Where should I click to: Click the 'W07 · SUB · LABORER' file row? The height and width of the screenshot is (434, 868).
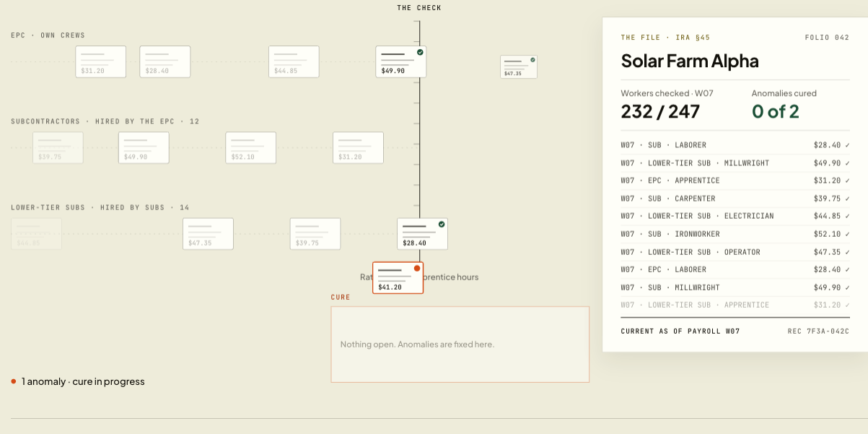tap(735, 145)
